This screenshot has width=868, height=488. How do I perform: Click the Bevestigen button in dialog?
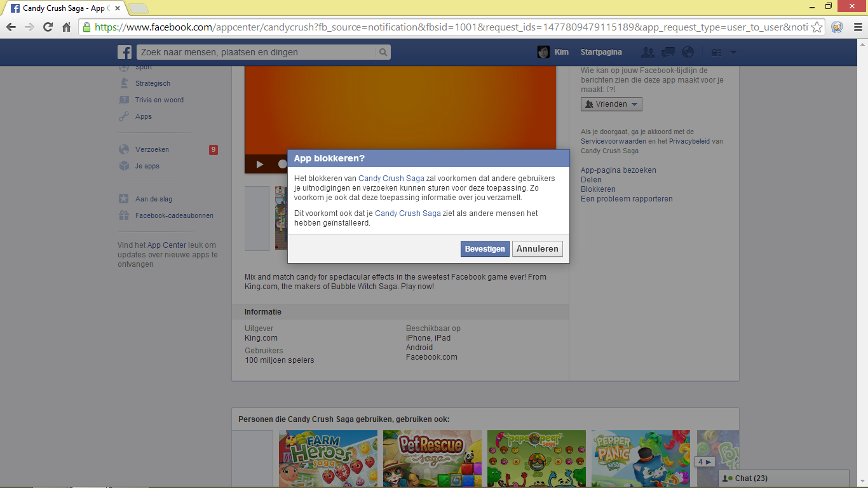click(485, 249)
